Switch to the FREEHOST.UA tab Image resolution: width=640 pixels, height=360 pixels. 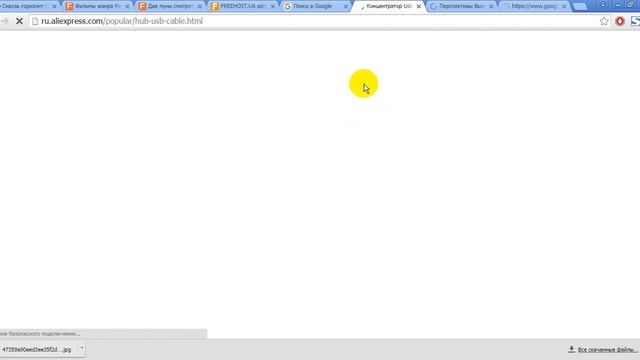(x=242, y=6)
